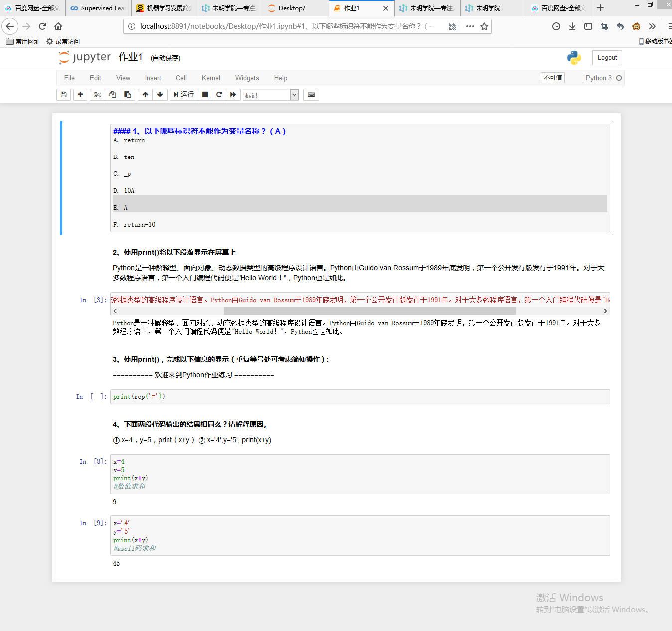Switch to the 机器学习发展简 tab
The width and height of the screenshot is (672, 631).
pos(165,8)
